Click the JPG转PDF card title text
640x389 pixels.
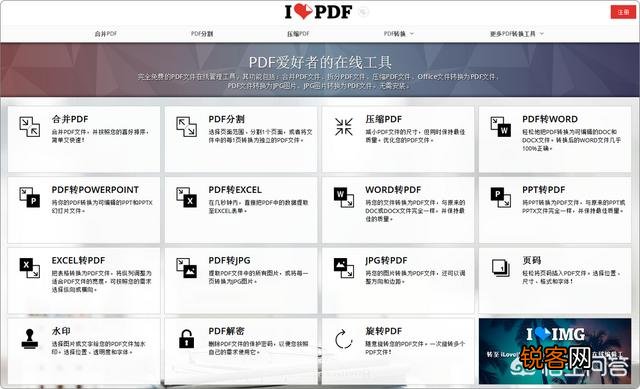387,260
